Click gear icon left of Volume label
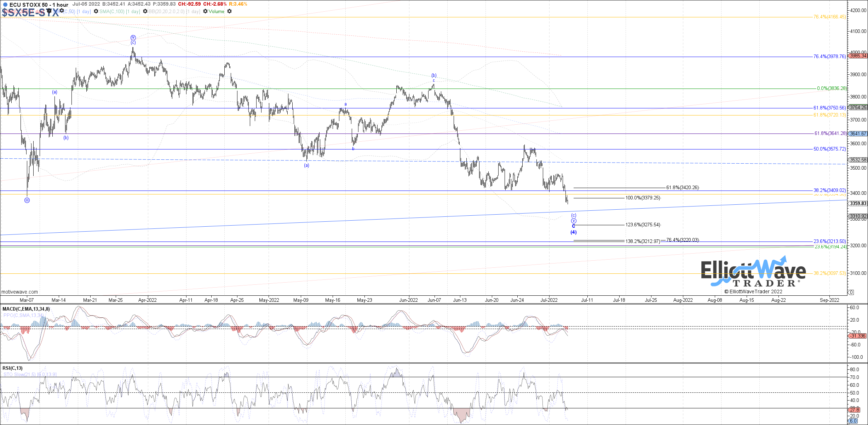 coord(205,11)
